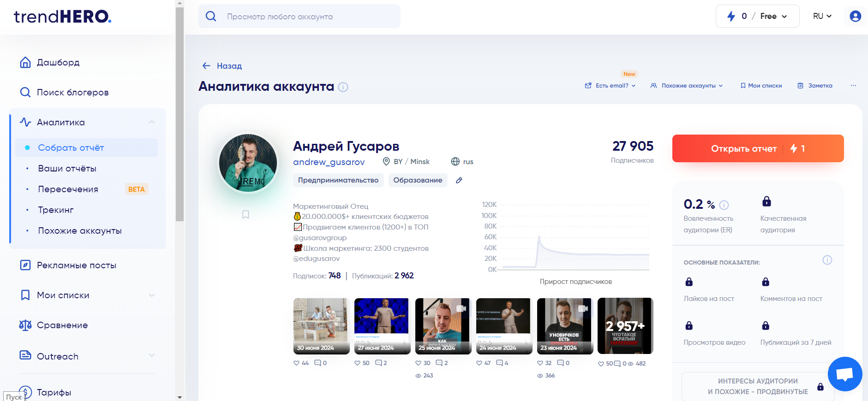This screenshot has height=401, width=868.
Task: Open the Дашборд home icon
Action: pyautogui.click(x=25, y=62)
